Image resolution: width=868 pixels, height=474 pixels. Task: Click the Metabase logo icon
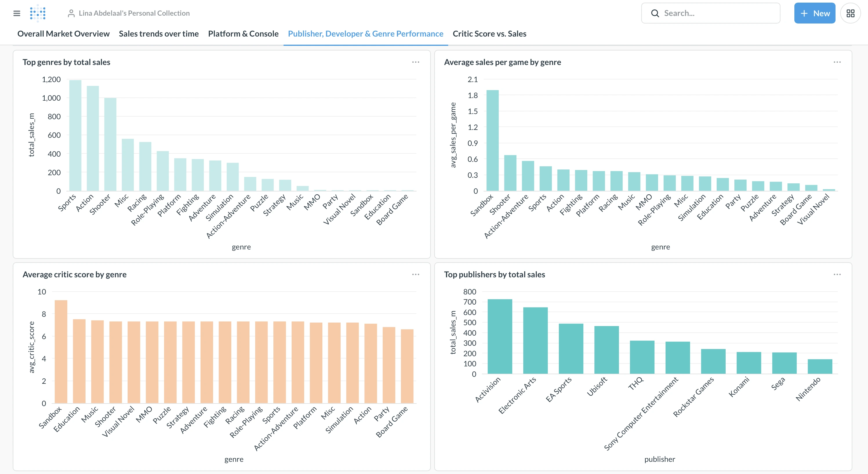click(38, 13)
